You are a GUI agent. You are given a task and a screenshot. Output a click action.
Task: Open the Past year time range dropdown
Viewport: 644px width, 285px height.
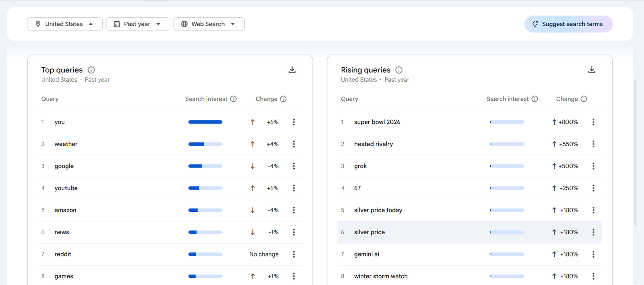138,24
